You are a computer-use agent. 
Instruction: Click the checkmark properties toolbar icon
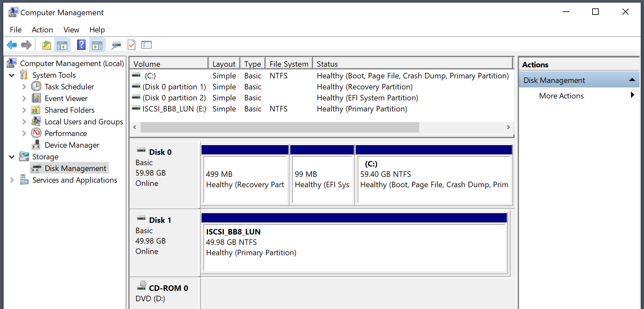click(132, 45)
